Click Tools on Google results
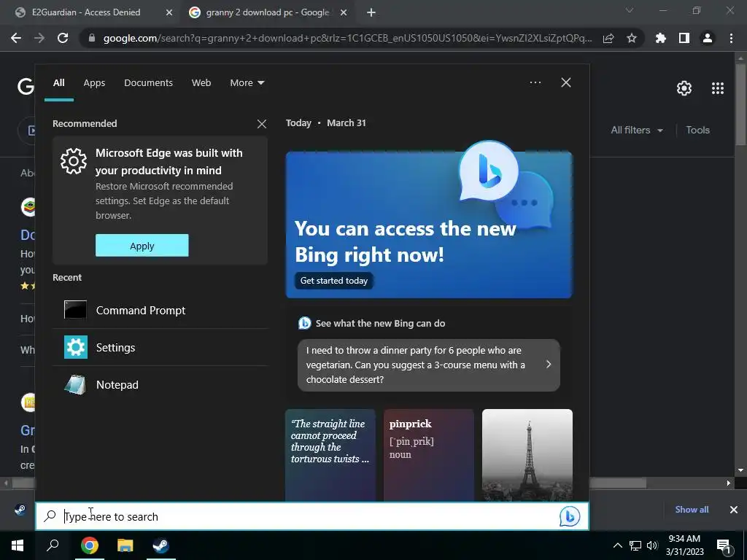 (x=697, y=130)
